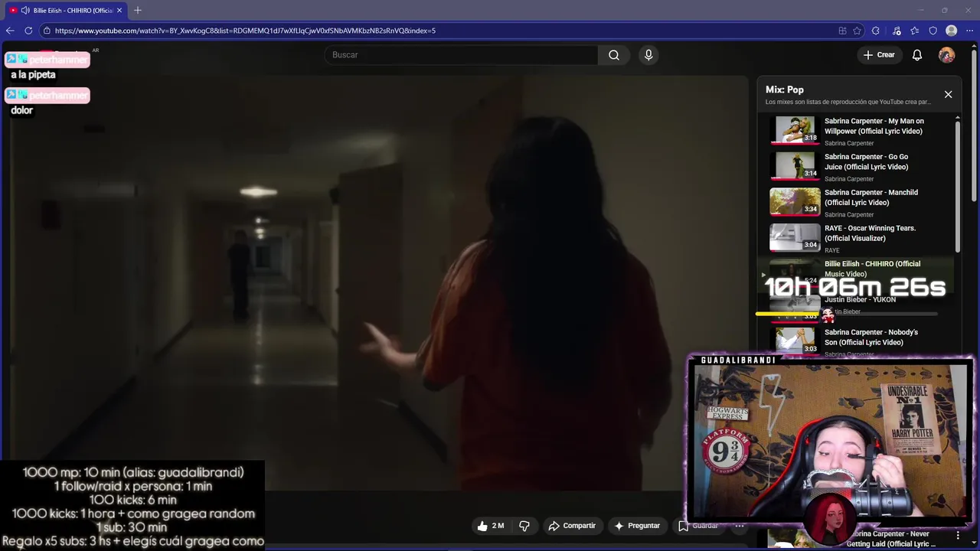Screen dimensions: 980x551
Task: Open the My Man on Willpower thumbnail
Action: (795, 130)
